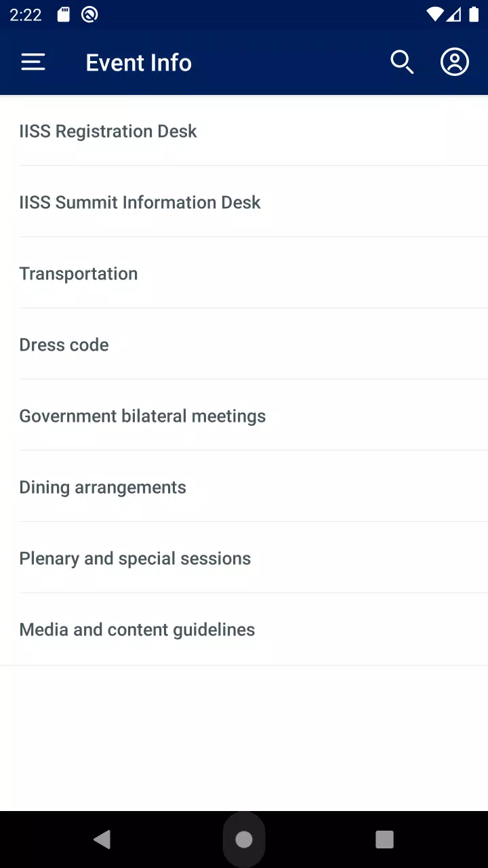Tap the Android back button
Viewport: 488px width, 868px height.
102,840
